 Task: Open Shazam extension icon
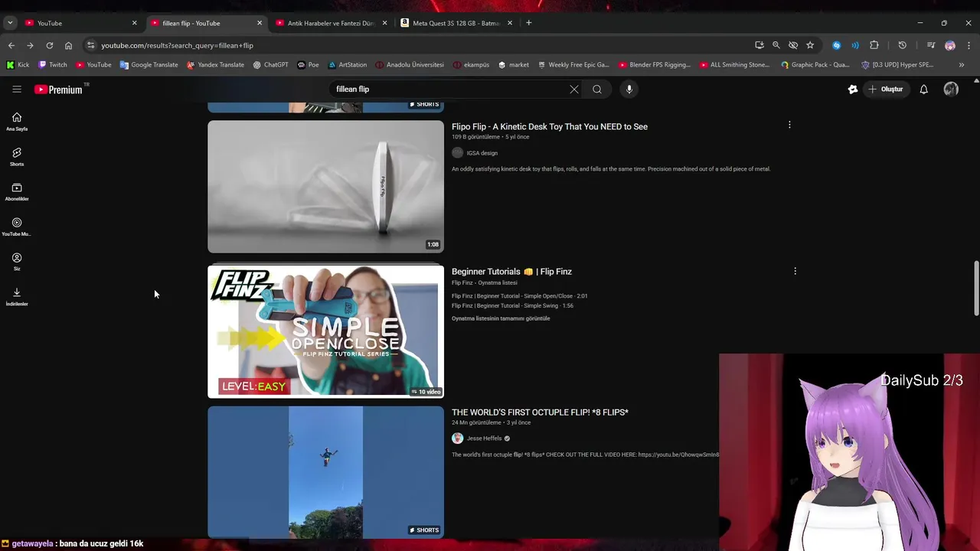click(x=836, y=45)
